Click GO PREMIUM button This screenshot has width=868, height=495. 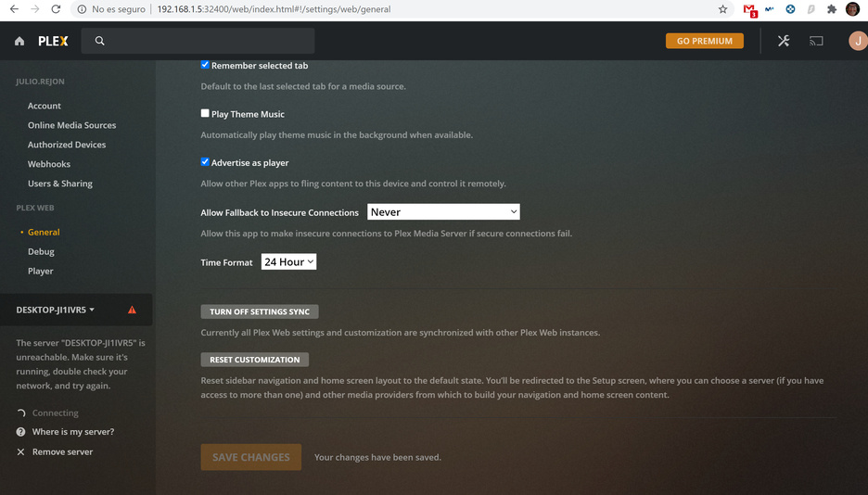coord(704,41)
